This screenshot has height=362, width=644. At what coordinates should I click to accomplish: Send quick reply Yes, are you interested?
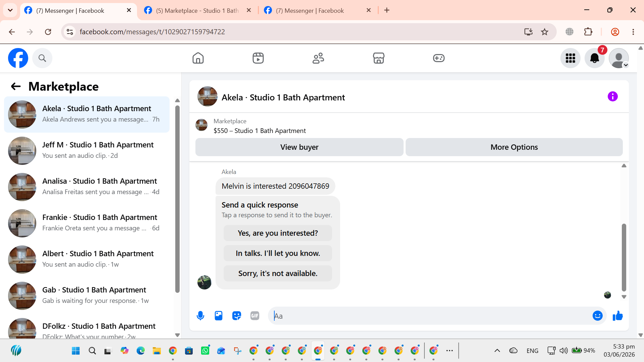click(278, 233)
